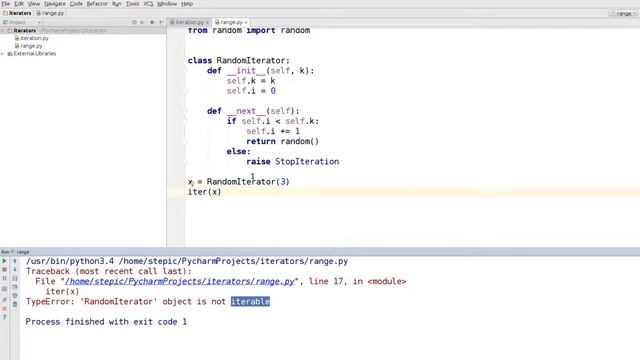Click the Traceback header line in console
640x360 pixels.
point(109,271)
